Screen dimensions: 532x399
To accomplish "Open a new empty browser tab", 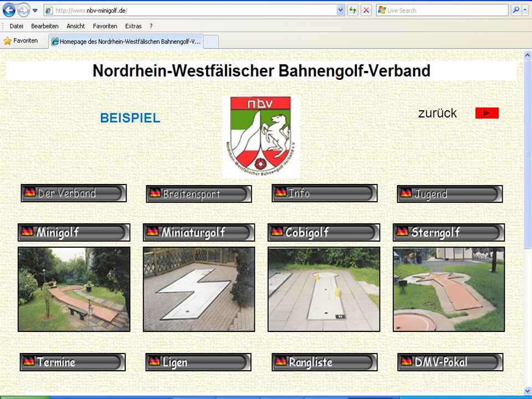I will pyautogui.click(x=211, y=42).
